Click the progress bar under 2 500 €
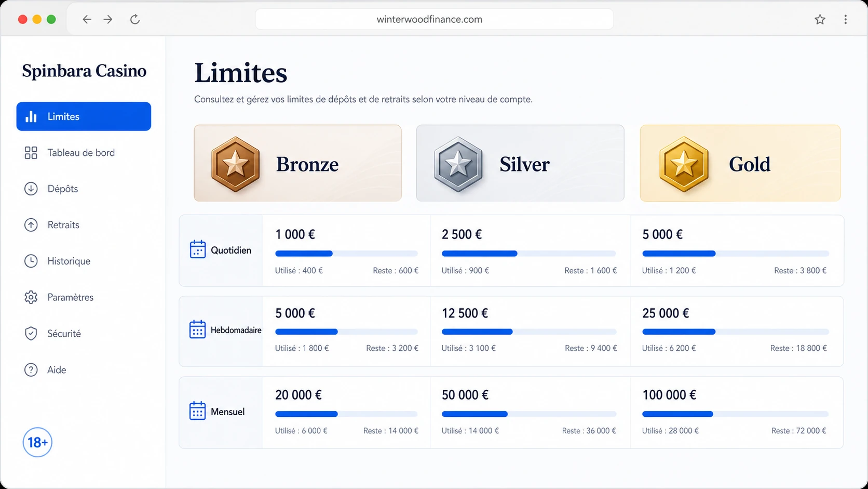 529,254
